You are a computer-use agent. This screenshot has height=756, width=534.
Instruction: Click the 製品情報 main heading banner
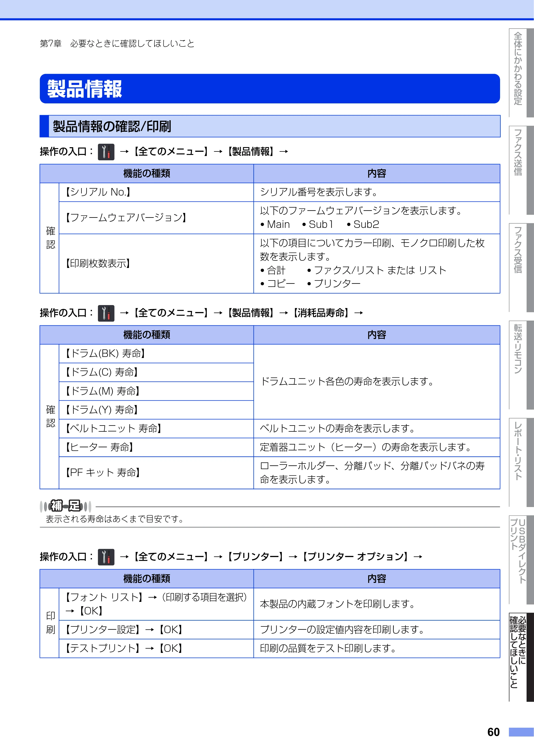click(x=270, y=89)
